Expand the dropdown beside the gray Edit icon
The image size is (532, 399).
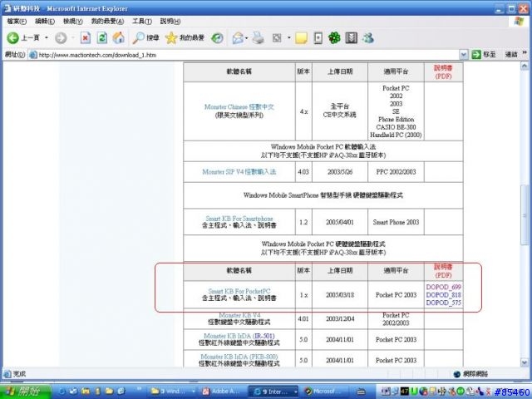[x=289, y=37]
